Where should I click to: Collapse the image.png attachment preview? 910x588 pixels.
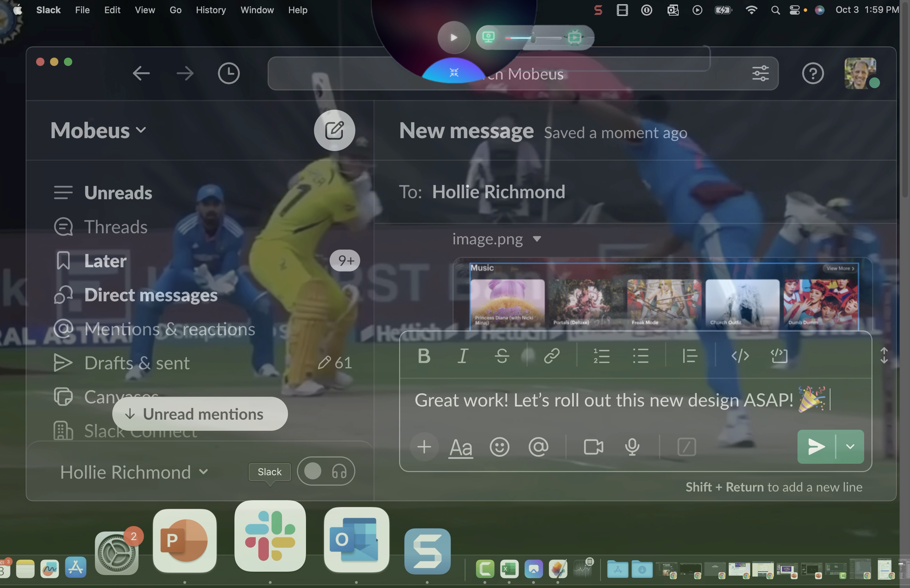click(x=537, y=239)
